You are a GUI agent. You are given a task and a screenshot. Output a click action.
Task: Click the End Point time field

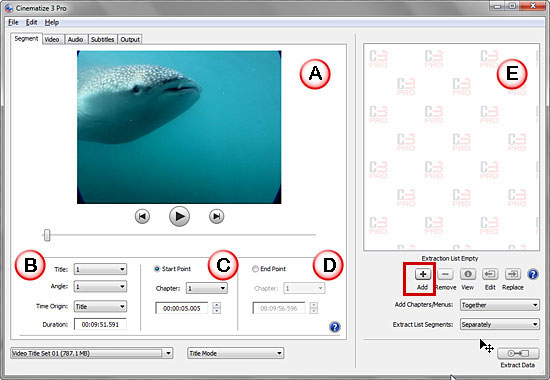pos(279,308)
